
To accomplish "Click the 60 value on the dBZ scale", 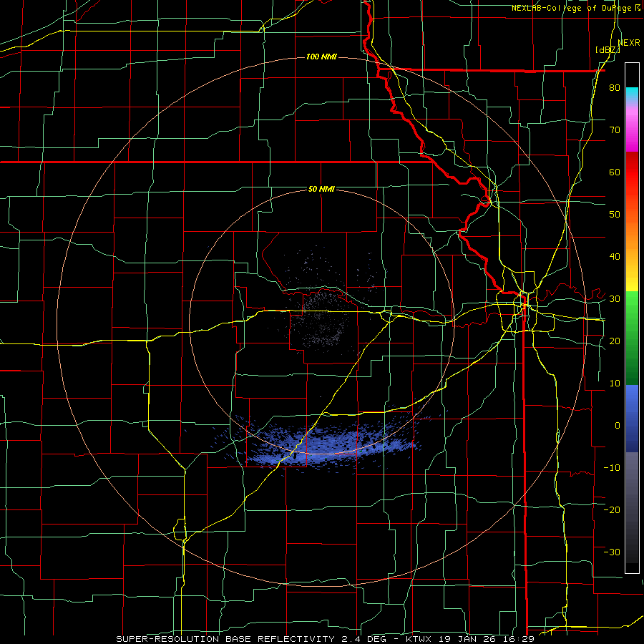I will pyautogui.click(x=615, y=172).
